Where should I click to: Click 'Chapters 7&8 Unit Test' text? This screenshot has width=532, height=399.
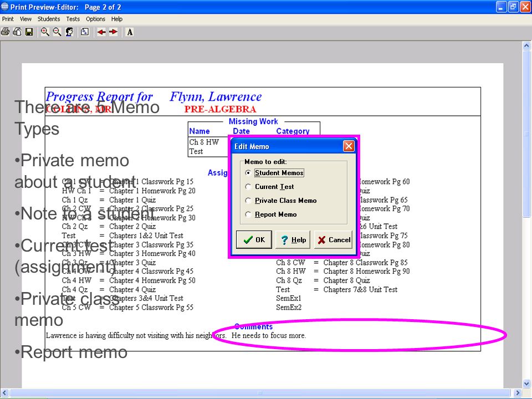[360, 289]
